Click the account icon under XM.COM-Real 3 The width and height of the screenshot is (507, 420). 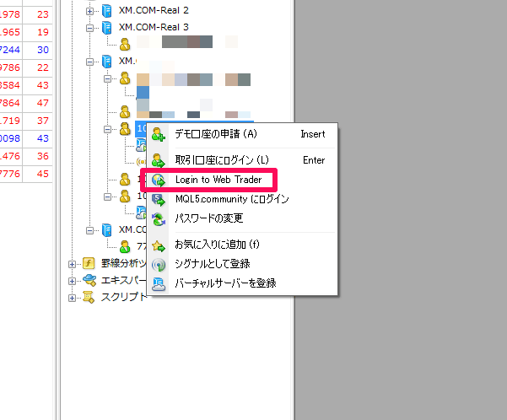pos(125,45)
